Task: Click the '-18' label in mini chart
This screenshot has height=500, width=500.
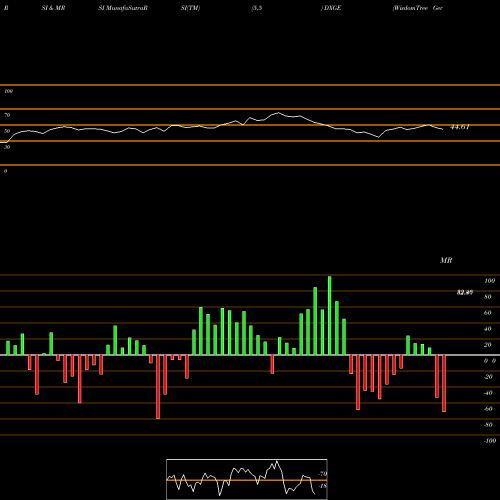Action: (x=323, y=486)
